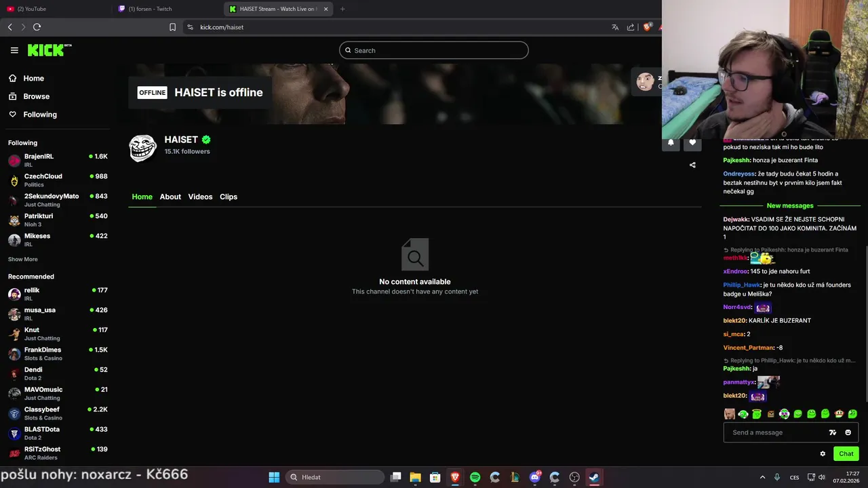
Task: Open the Brave Shields icon
Action: [647, 27]
